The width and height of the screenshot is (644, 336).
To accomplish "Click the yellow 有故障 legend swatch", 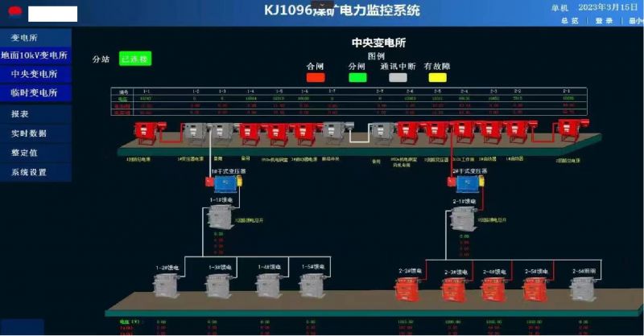I will click(437, 77).
